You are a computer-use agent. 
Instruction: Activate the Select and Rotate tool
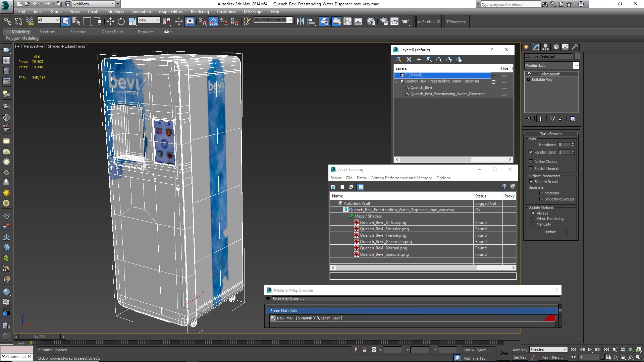coord(121,22)
